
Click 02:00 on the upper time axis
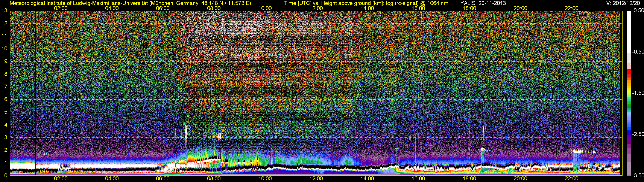(61, 8)
